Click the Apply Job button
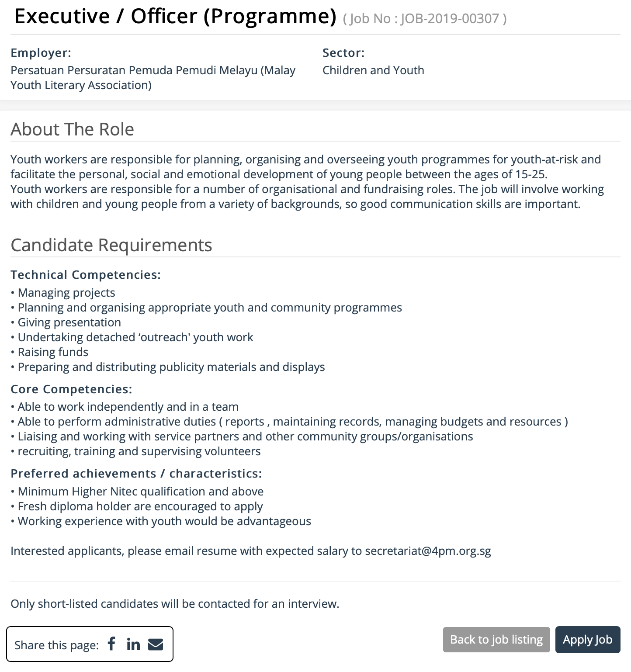 (x=588, y=640)
